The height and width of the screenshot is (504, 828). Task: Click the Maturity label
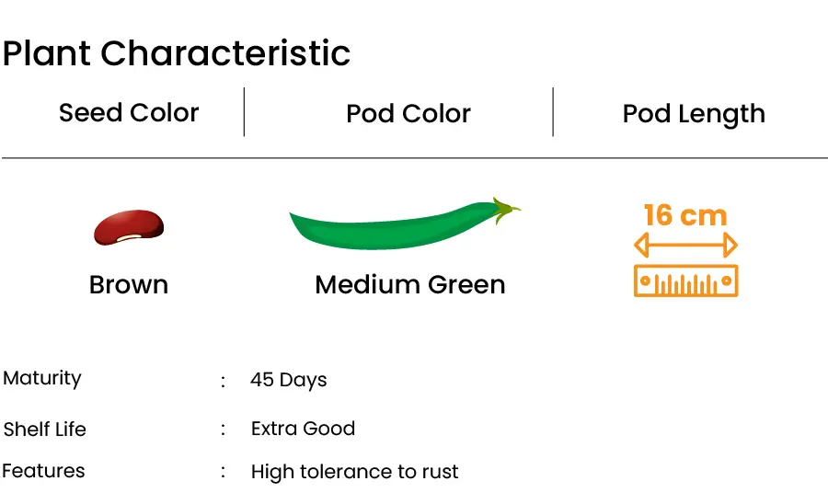click(42, 378)
